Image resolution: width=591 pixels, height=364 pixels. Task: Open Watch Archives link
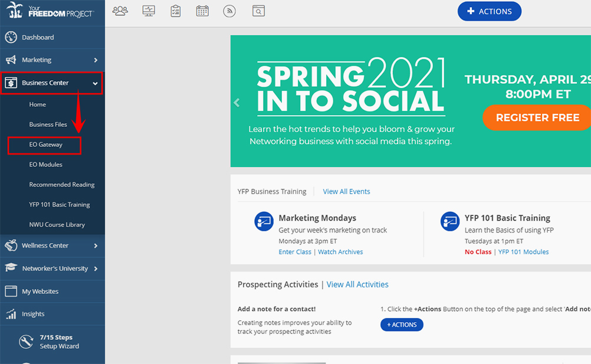[340, 252]
